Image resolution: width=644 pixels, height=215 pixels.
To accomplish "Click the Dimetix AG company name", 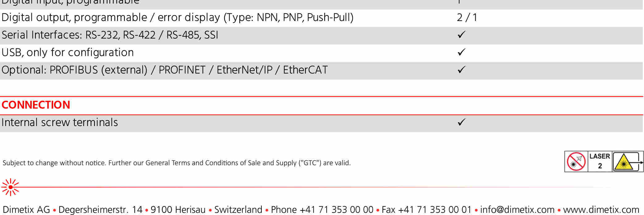I will point(26,210).
